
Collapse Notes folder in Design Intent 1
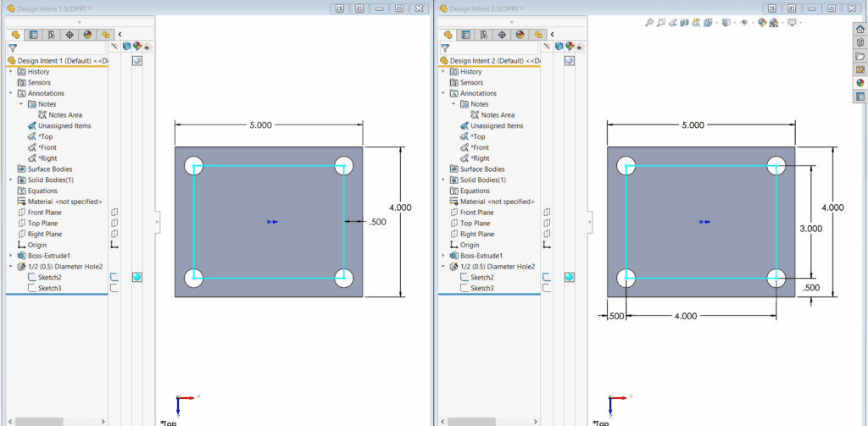coord(20,104)
